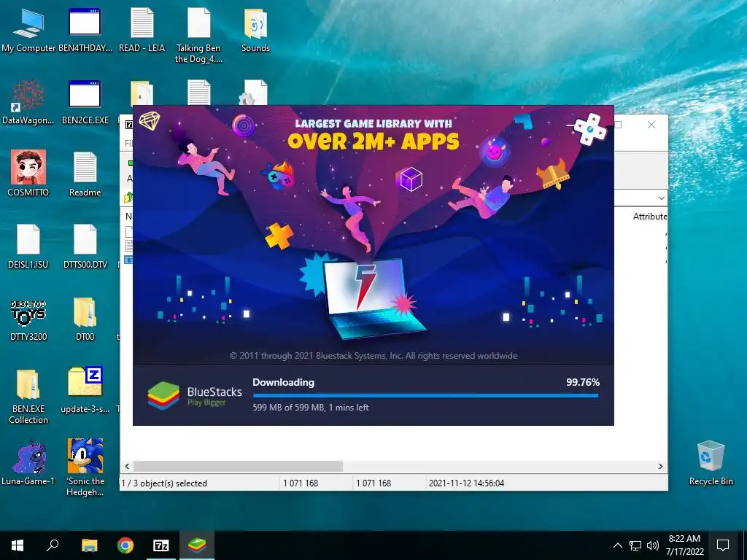
Task: Click the 99.76% download percentage
Action: (x=583, y=382)
